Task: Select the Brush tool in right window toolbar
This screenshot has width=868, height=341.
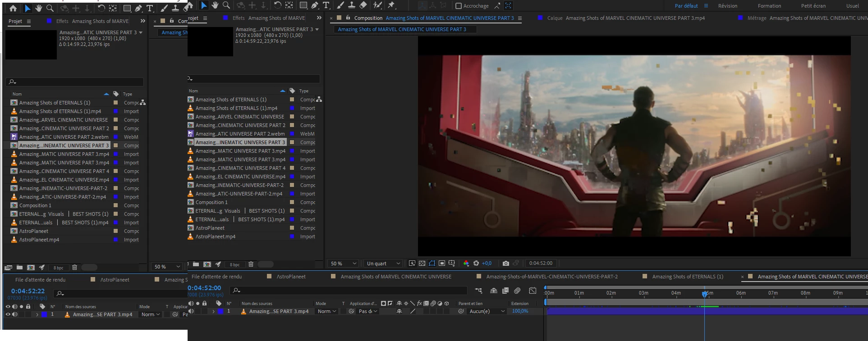Action: tap(340, 5)
